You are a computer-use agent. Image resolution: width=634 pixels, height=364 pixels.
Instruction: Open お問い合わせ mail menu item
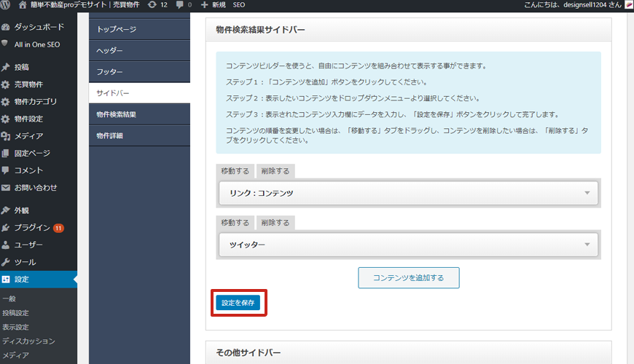[35, 188]
